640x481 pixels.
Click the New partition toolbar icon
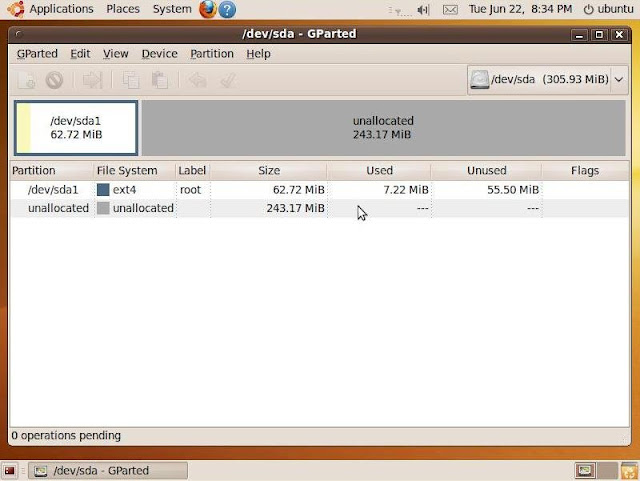(26, 80)
